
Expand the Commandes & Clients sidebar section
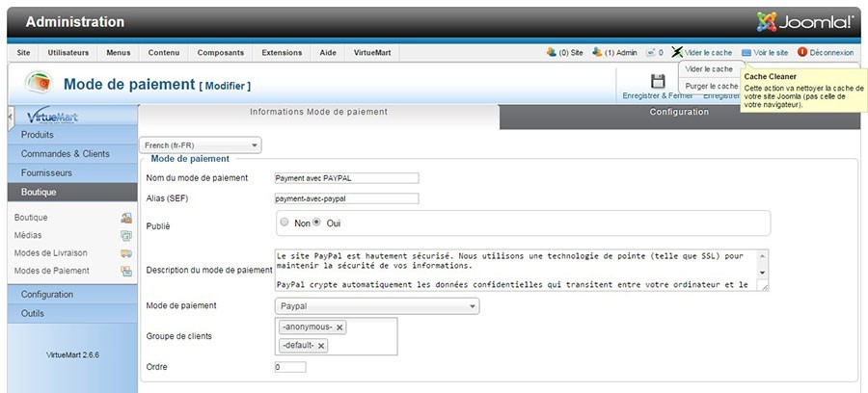(72, 154)
